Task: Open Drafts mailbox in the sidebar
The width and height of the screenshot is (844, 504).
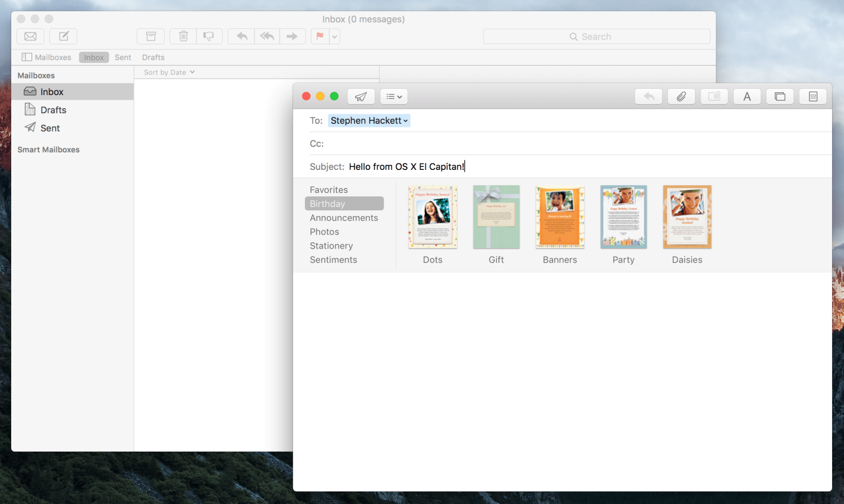Action: point(53,110)
